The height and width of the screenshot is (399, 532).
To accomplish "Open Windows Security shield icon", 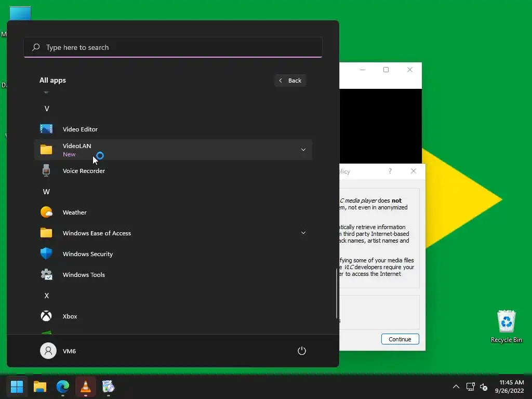I will 46,254.
